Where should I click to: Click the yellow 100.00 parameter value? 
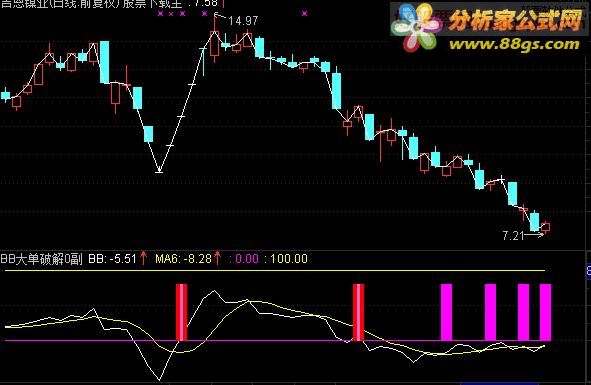(289, 259)
